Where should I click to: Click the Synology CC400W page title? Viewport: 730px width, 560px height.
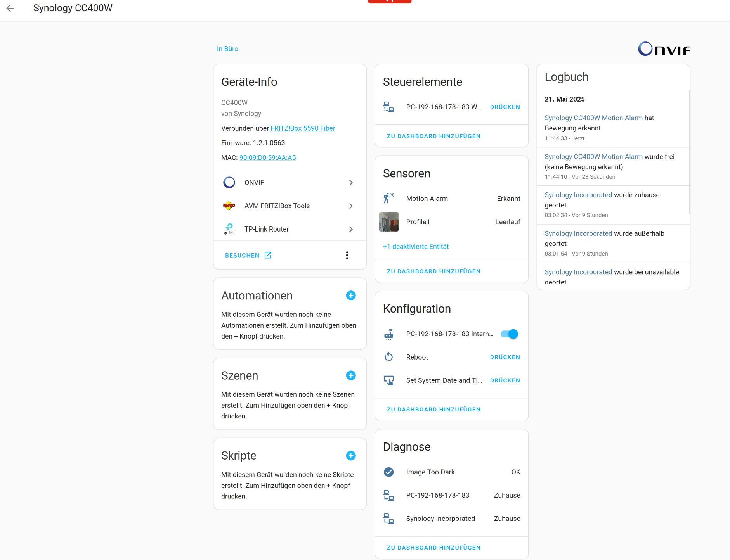(x=73, y=8)
